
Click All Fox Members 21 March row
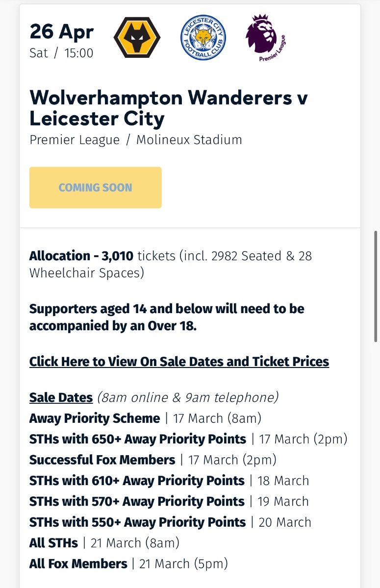[128, 564]
